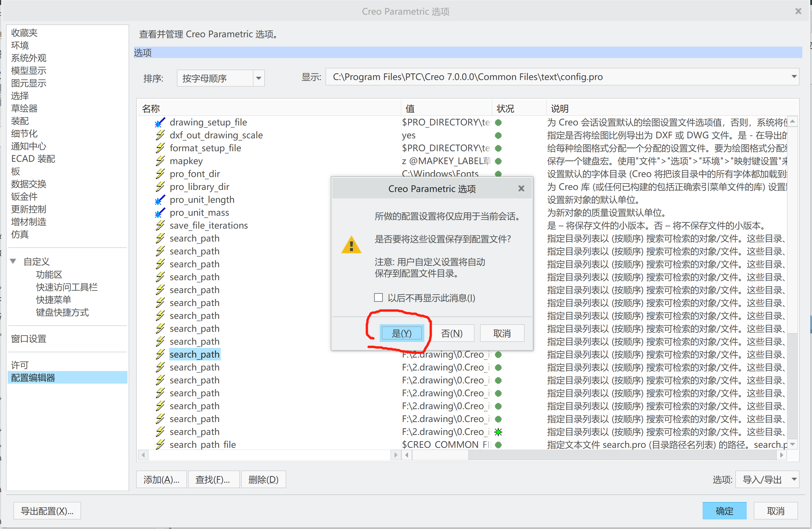Select 收藏夹 in the left sidebar
The height and width of the screenshot is (529, 812).
(24, 33)
